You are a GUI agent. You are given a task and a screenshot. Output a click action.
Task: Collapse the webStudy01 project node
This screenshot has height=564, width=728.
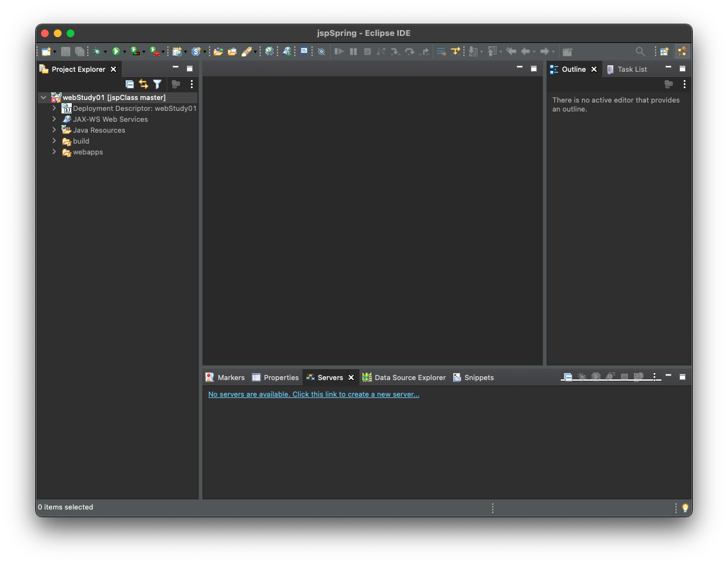tap(43, 97)
